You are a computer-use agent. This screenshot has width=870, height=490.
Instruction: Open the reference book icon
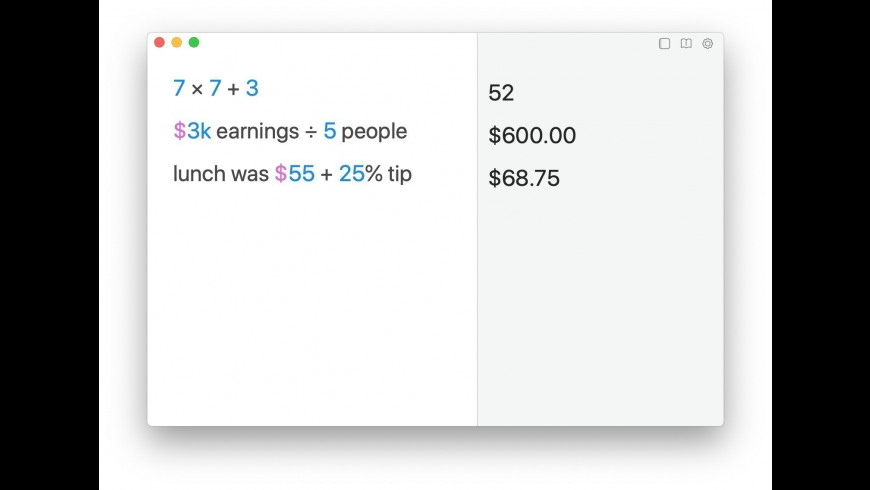pyautogui.click(x=686, y=44)
